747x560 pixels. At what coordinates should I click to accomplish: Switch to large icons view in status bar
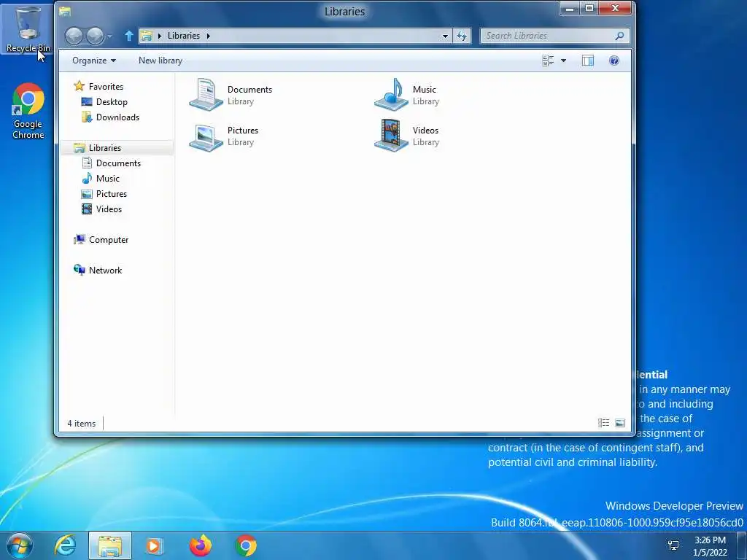(620, 423)
